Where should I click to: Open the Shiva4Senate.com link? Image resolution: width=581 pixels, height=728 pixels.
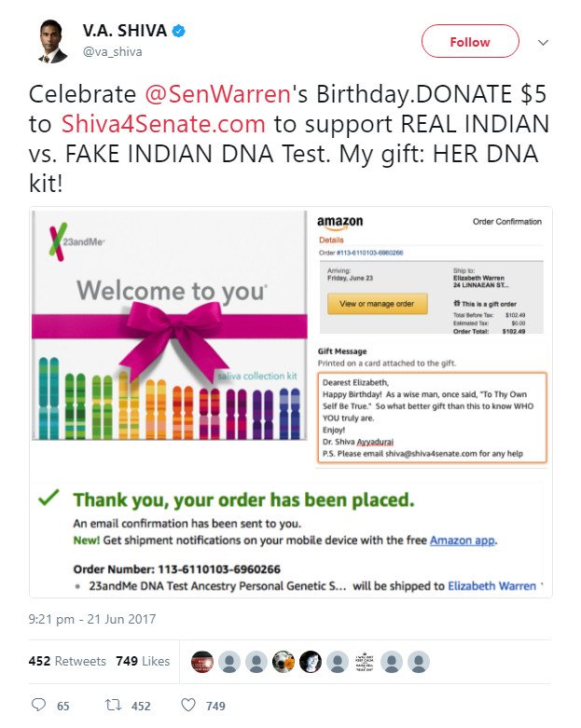pos(163,124)
